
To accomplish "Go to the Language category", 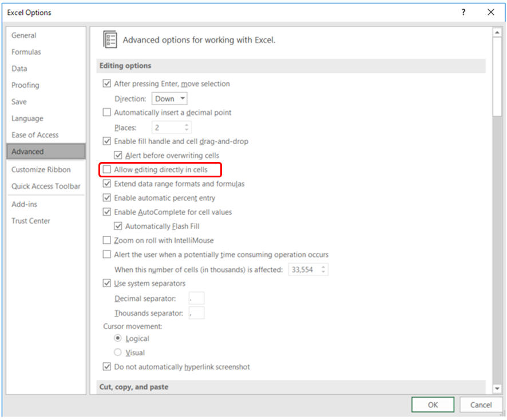I will (27, 118).
